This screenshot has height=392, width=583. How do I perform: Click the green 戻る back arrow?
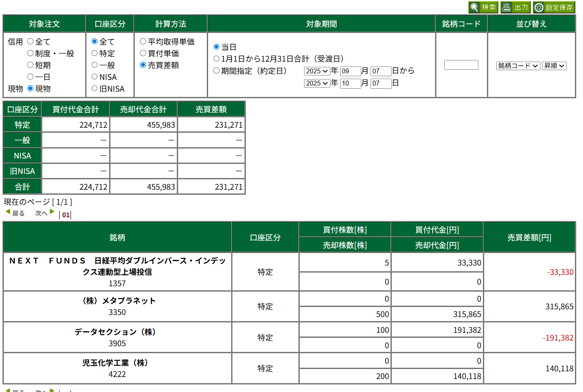(x=8, y=212)
